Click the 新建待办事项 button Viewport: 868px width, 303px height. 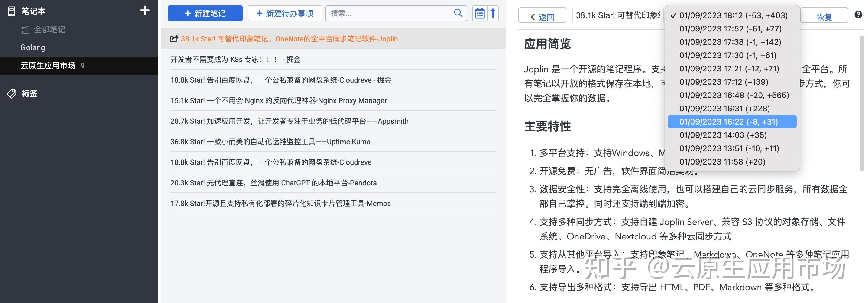click(x=285, y=14)
